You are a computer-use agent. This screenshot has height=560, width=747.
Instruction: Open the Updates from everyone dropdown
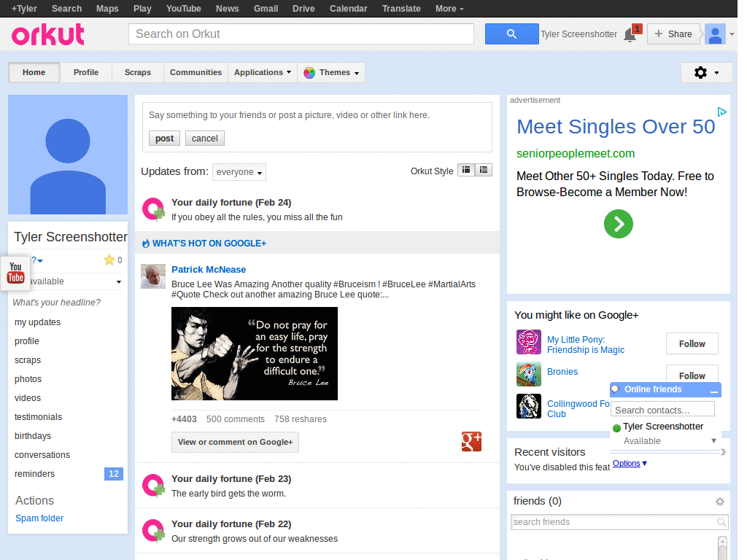coord(239,172)
